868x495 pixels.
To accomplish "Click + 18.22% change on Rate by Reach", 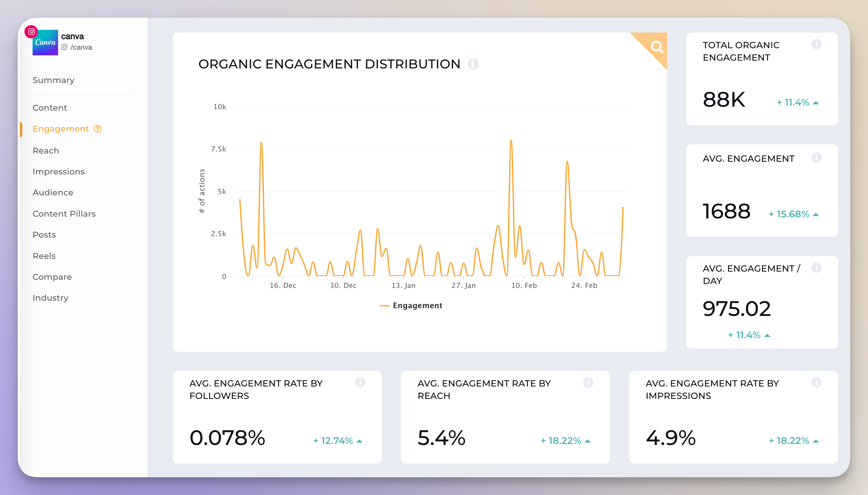I will [x=561, y=441].
